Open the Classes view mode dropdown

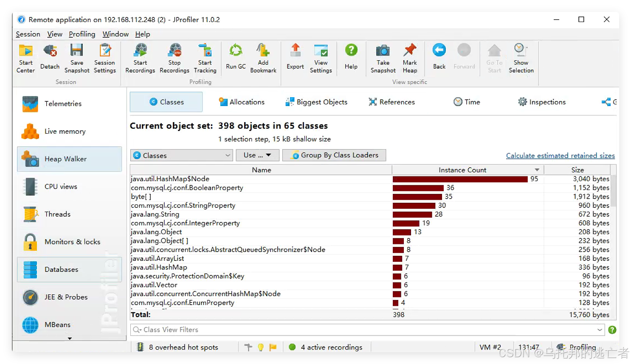coord(182,155)
